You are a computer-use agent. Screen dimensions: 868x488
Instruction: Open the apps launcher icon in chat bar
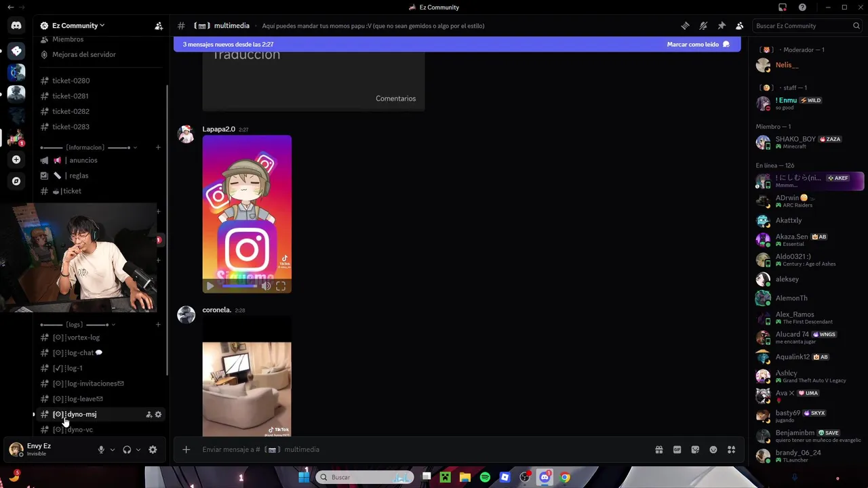(x=731, y=449)
